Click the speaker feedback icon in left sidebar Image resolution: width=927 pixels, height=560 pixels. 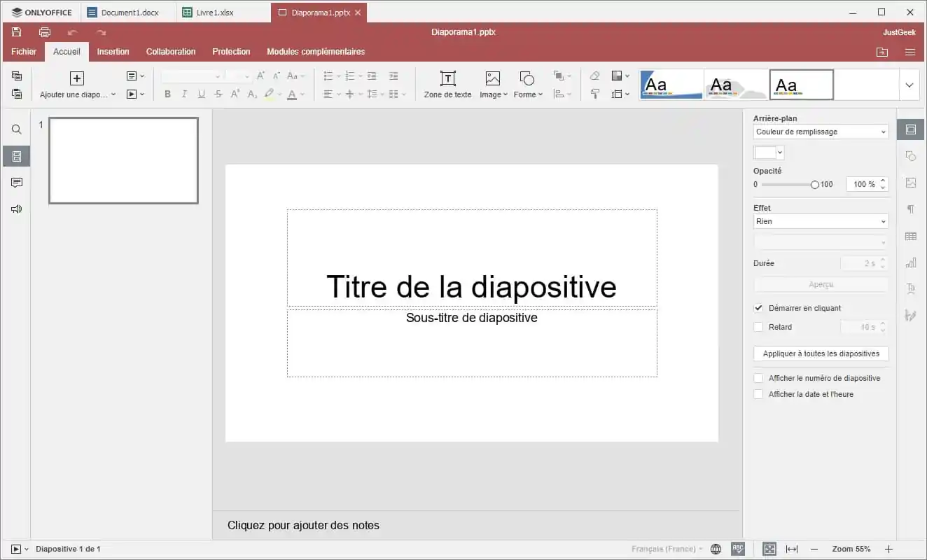17,209
